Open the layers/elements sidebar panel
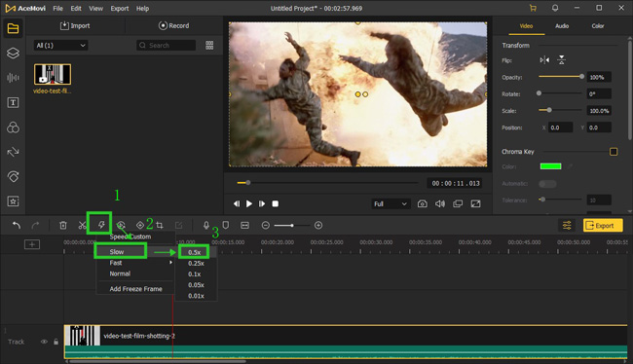The width and height of the screenshot is (633, 364). tap(13, 53)
